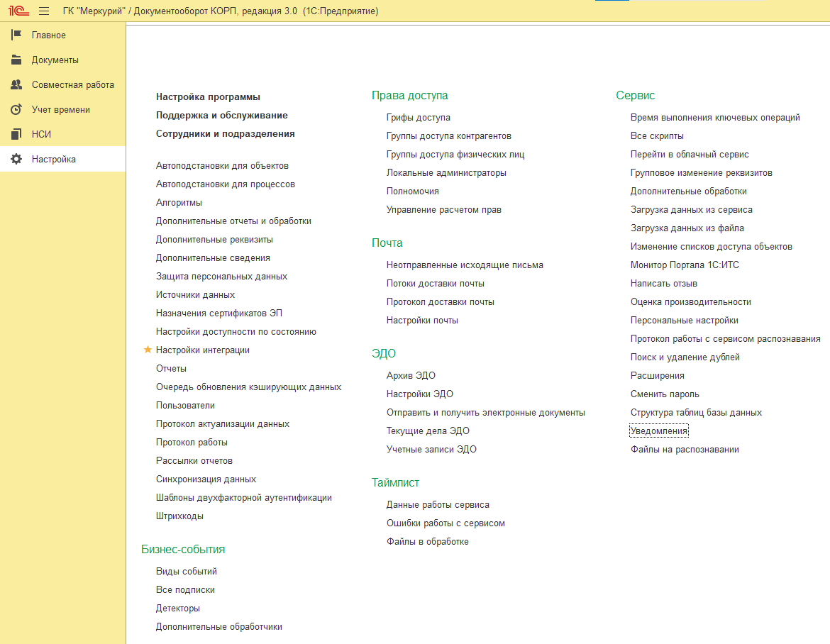The width and height of the screenshot is (830, 644).
Task: Select the Главное section in the sidebar
Action: click(63, 35)
